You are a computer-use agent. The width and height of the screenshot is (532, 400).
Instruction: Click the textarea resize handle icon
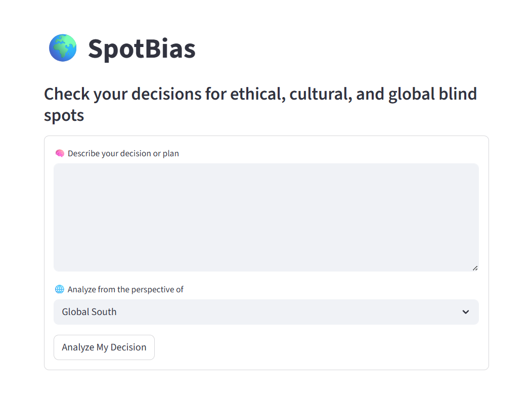pyautogui.click(x=475, y=268)
